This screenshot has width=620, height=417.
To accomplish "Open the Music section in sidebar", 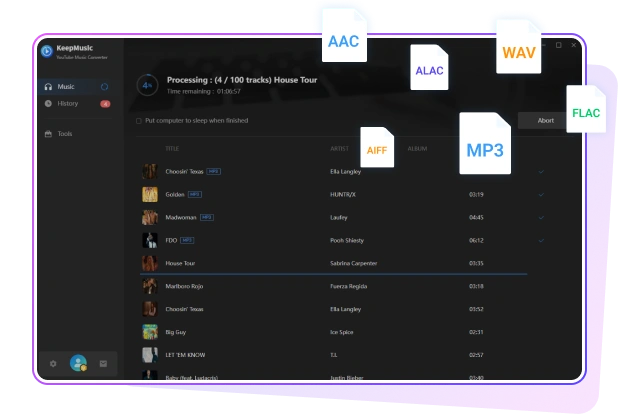I will (x=78, y=87).
